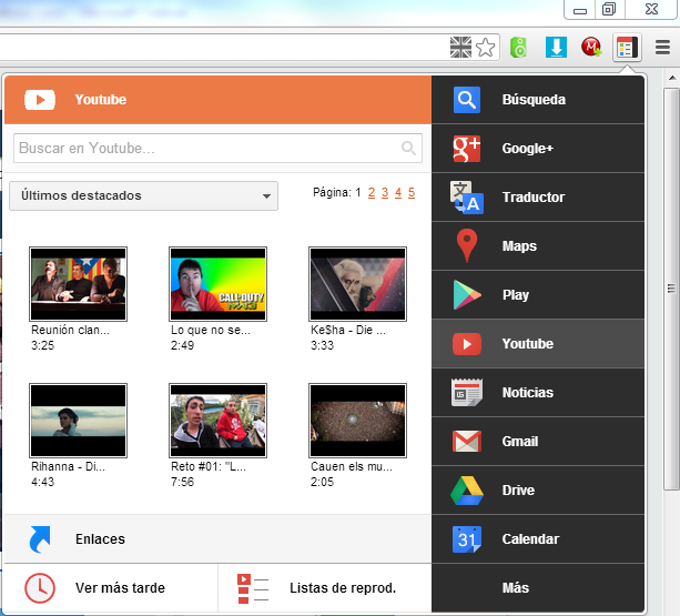
Task: Open the Lo que no se... thumbnail
Action: 218,284
